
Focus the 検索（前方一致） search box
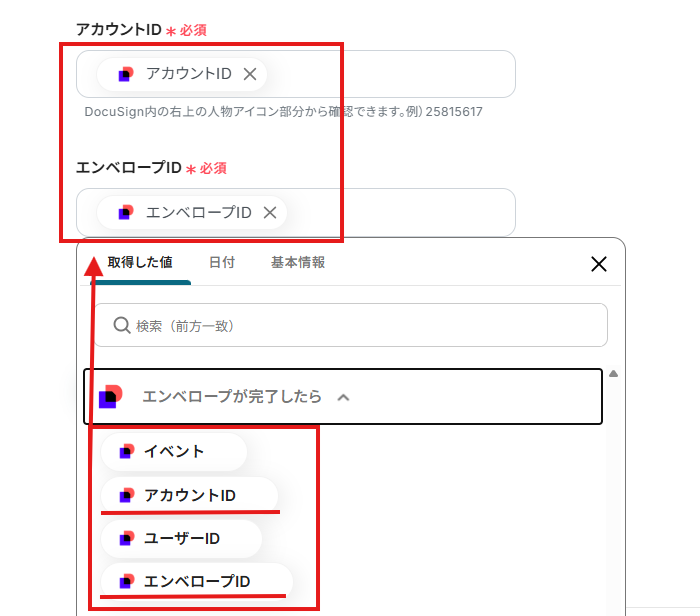coord(360,325)
